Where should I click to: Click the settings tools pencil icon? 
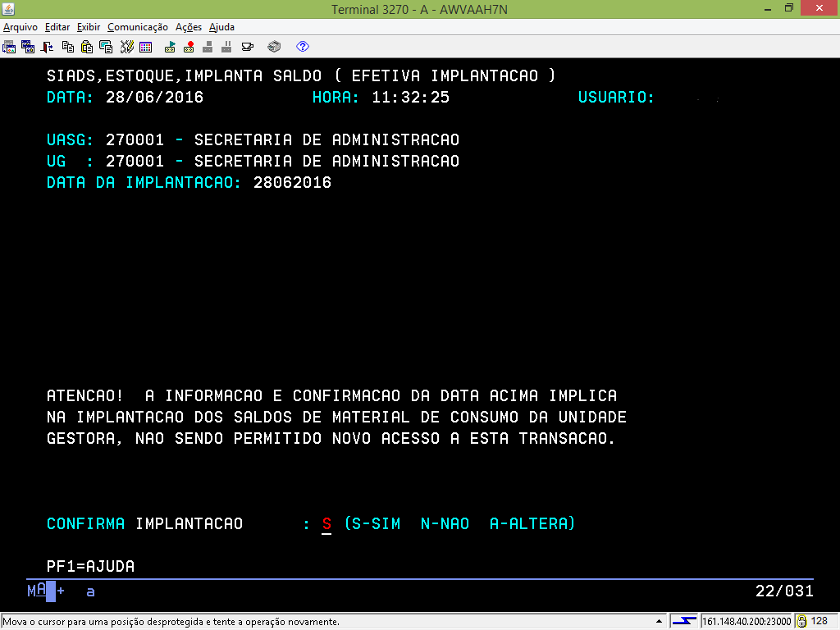click(x=126, y=47)
